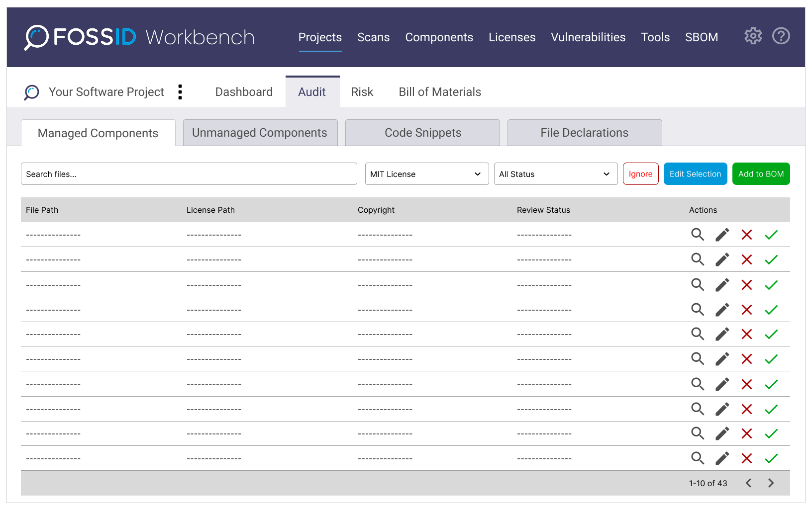Open the project three-dot menu
Screen dimensions: 812x510
point(180,92)
